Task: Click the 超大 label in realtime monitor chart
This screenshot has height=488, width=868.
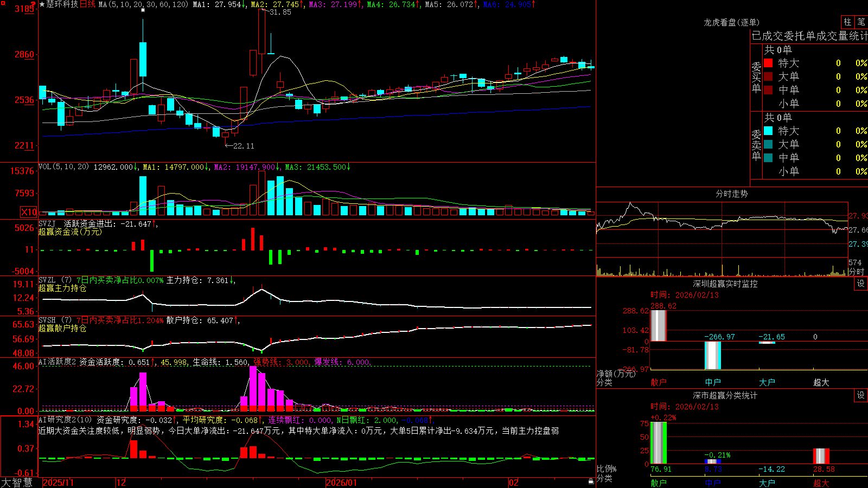Action: 821,382
